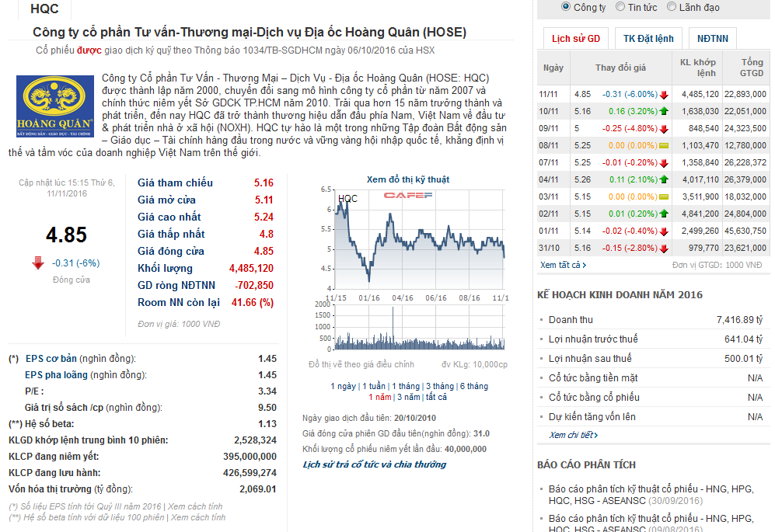
Task: Click the Ngày column header
Action: 553,68
